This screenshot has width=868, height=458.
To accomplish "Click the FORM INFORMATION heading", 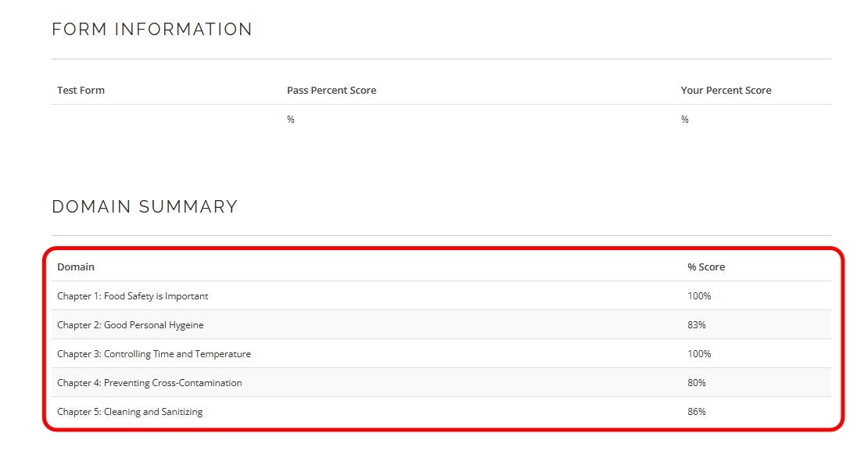I will (152, 30).
